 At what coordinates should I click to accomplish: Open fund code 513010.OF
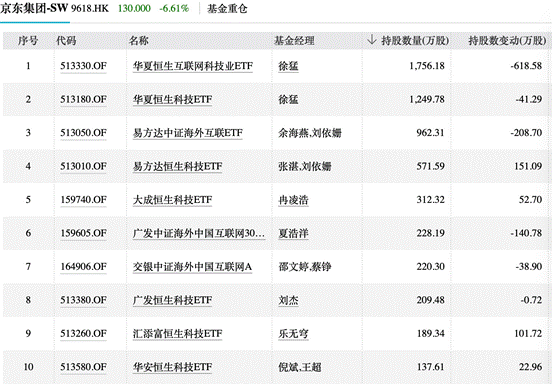click(x=83, y=166)
